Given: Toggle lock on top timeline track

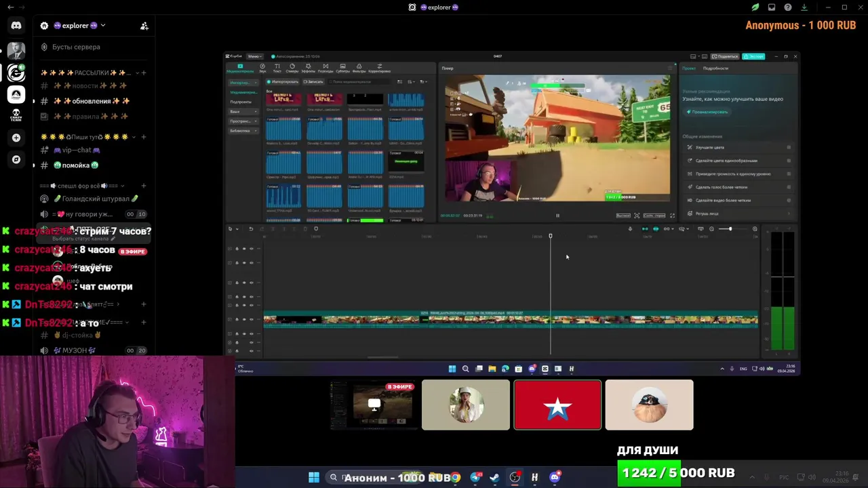Looking at the screenshot, I should coord(237,249).
